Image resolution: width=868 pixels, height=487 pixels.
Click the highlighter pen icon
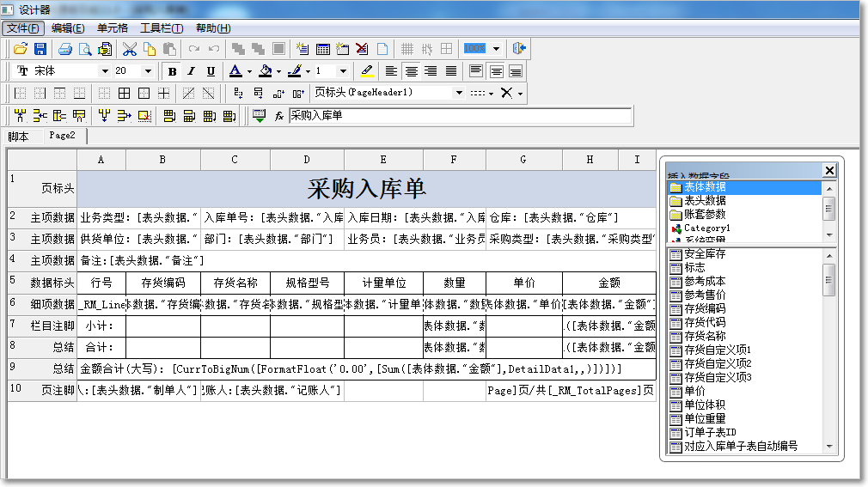pos(366,71)
